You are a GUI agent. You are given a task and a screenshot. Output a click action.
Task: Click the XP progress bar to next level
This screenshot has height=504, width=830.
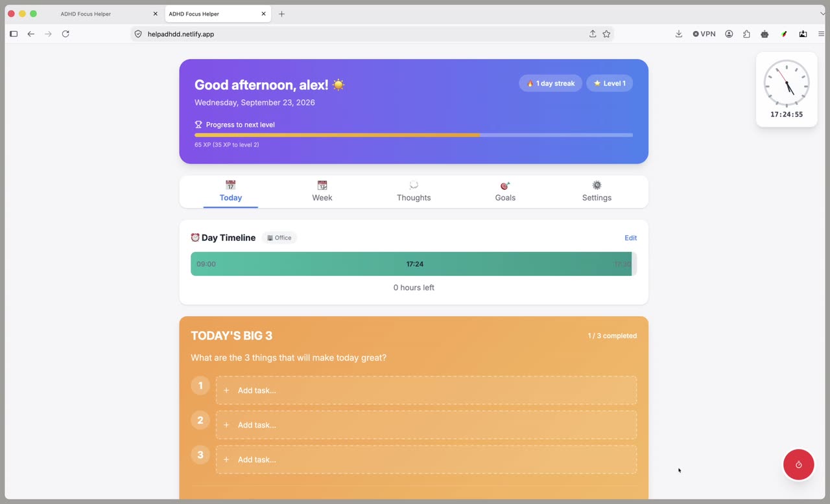tap(414, 135)
